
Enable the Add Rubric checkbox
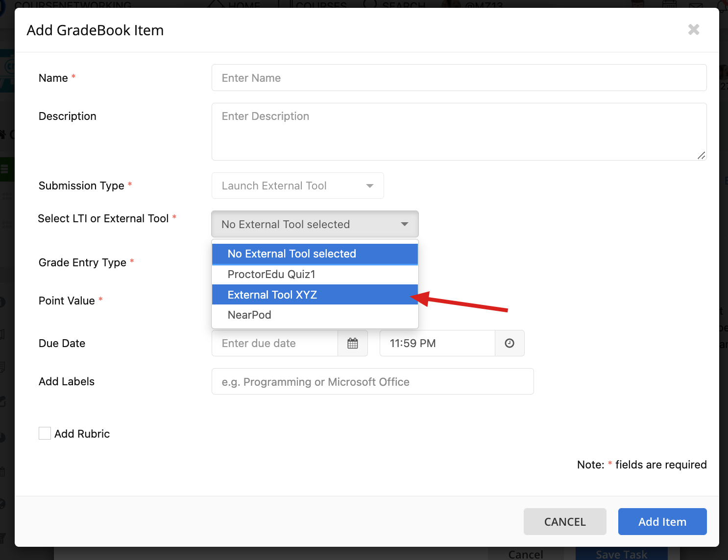click(x=45, y=433)
